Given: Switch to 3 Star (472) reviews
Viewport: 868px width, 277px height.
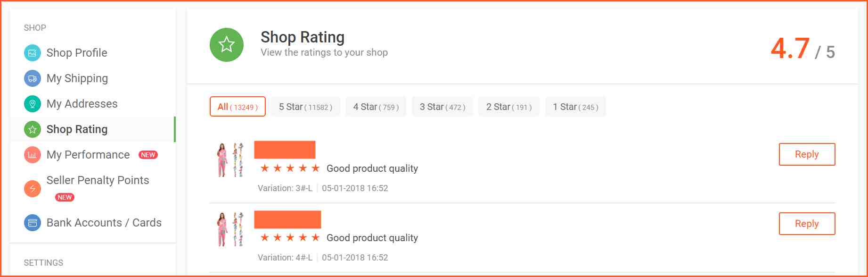Looking at the screenshot, I should tap(442, 107).
